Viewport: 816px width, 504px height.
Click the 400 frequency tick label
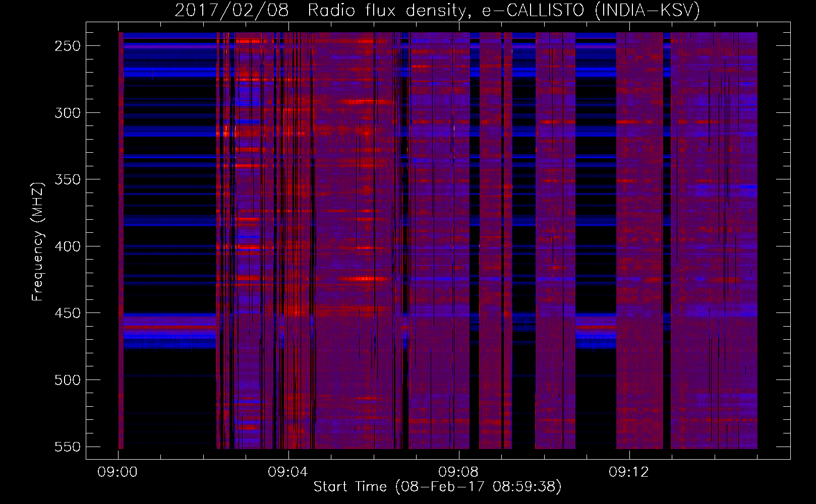point(68,246)
